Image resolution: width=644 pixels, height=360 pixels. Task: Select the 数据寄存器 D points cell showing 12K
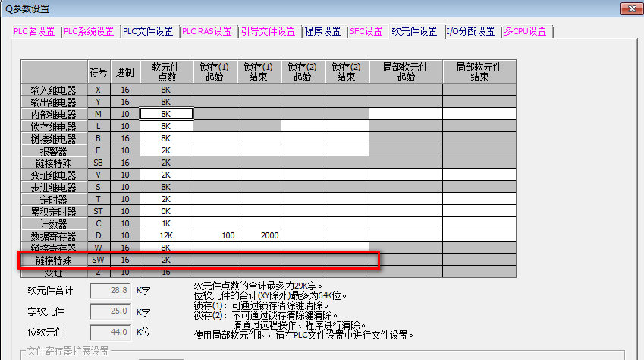tap(166, 235)
